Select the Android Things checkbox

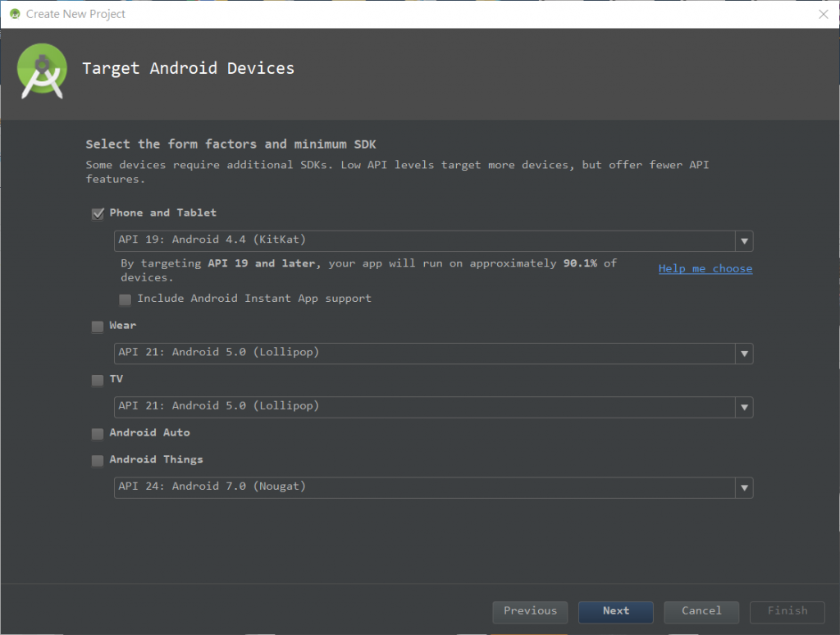98,460
